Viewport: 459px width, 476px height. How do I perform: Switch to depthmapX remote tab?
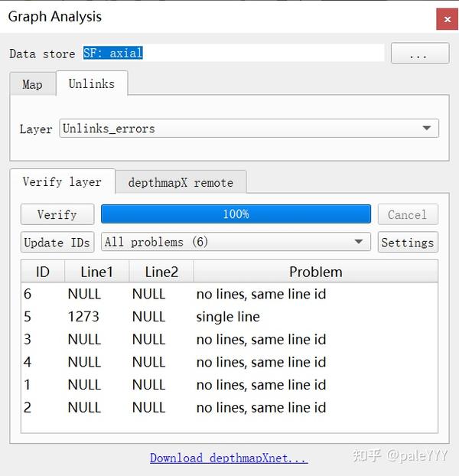point(181,182)
